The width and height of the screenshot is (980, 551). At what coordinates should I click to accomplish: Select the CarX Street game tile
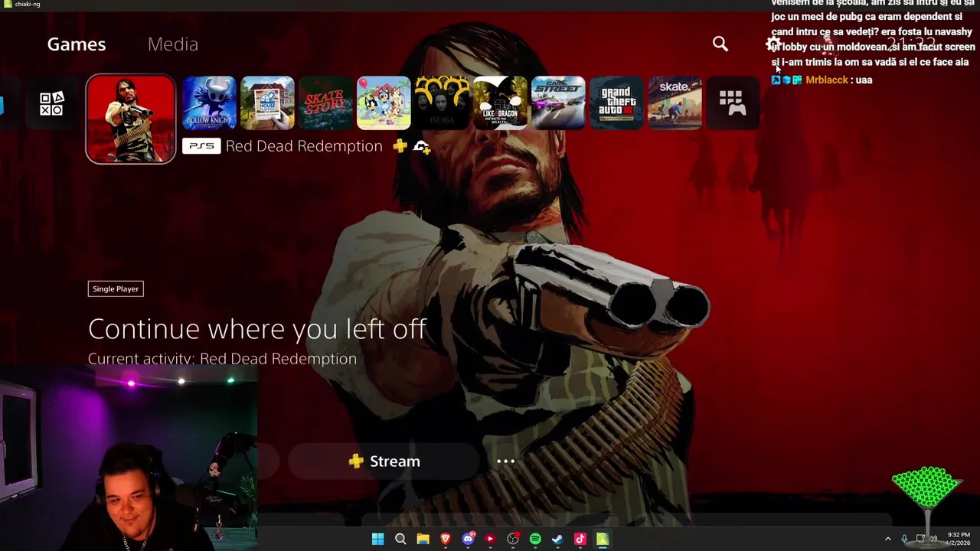click(558, 103)
